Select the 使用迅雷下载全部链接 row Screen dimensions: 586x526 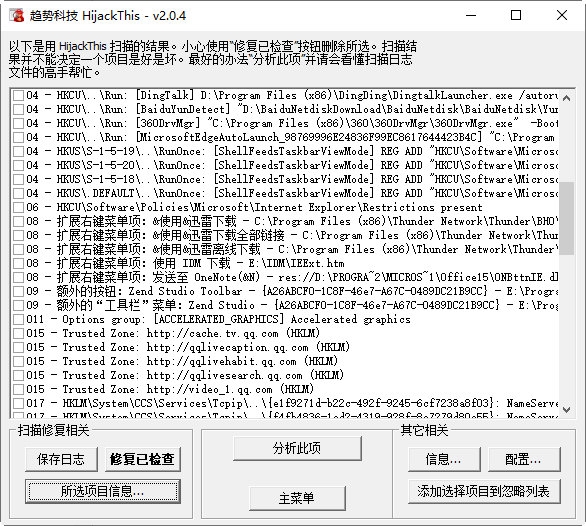[x=286, y=236]
